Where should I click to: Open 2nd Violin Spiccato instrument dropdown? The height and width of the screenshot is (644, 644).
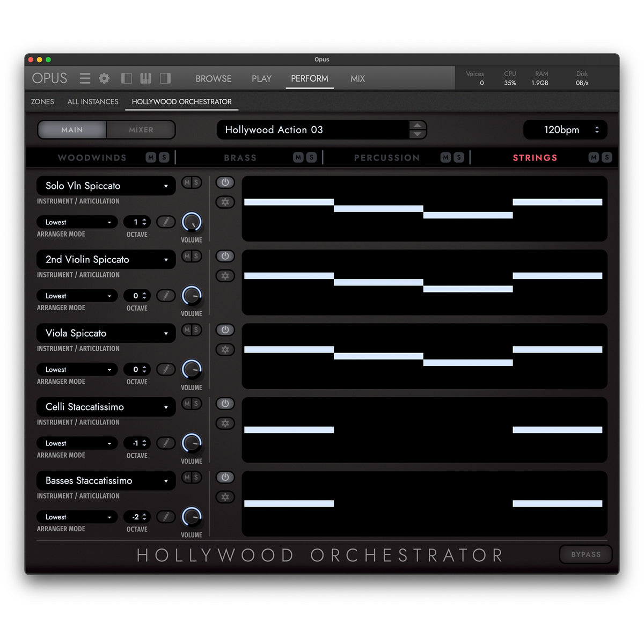coord(106,259)
